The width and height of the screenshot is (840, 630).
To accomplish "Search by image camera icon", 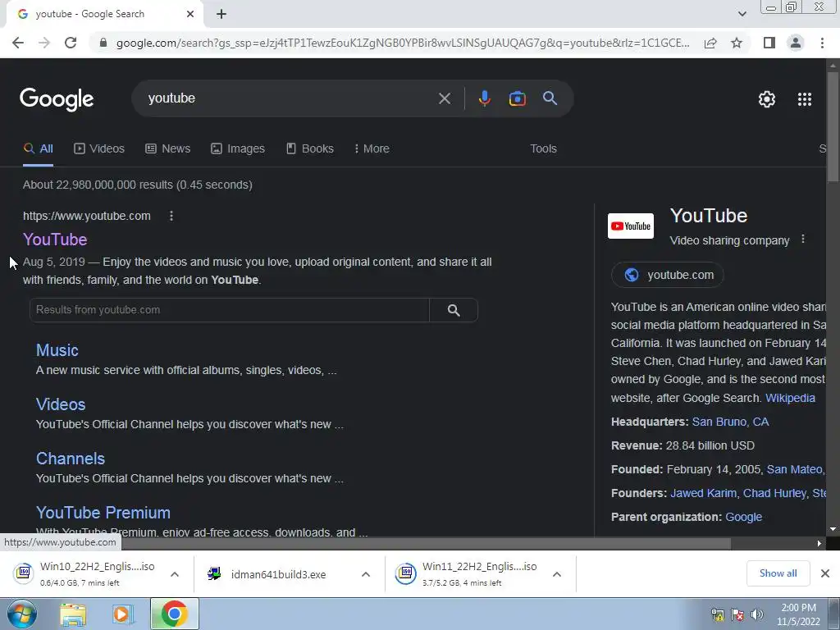I will 517,98.
